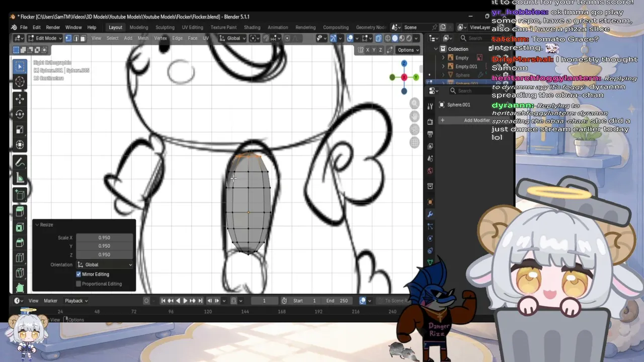The image size is (644, 362).
Task: Toggle X axis mirror
Action: pos(367,50)
